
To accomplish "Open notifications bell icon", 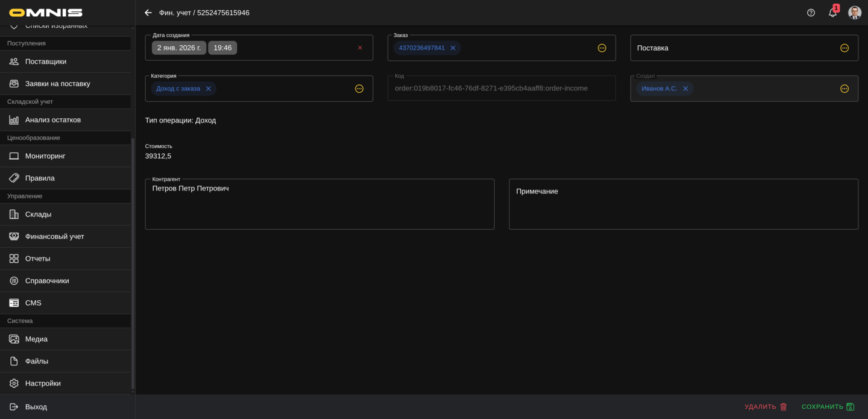I will pos(832,13).
